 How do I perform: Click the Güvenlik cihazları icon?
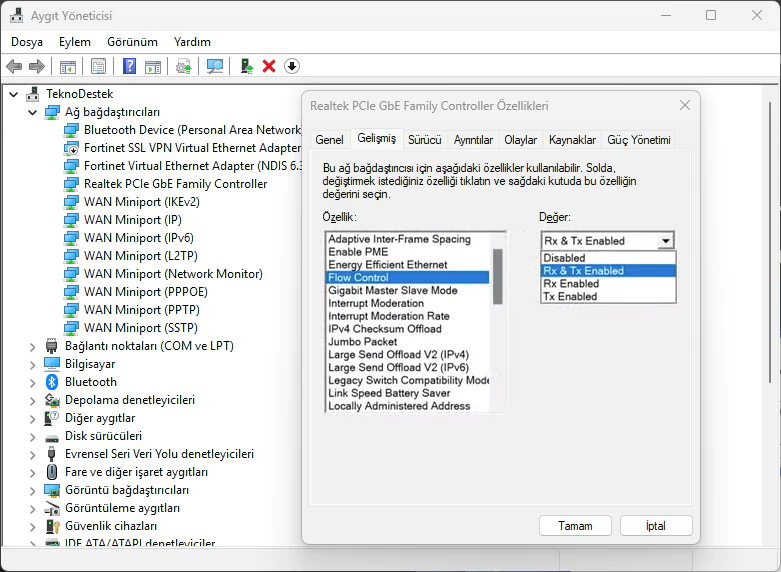(x=52, y=526)
